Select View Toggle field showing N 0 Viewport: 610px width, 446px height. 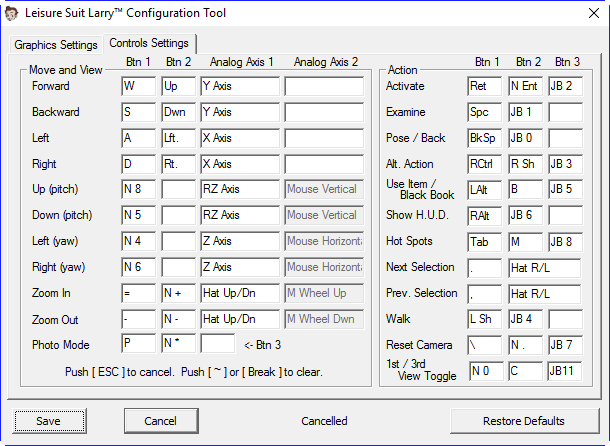[x=486, y=371]
